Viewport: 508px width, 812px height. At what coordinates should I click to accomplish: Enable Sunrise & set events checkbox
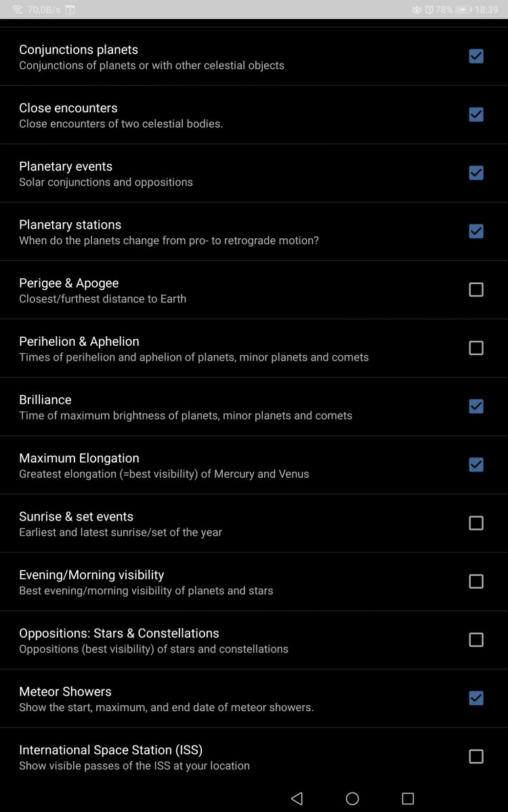coord(476,523)
